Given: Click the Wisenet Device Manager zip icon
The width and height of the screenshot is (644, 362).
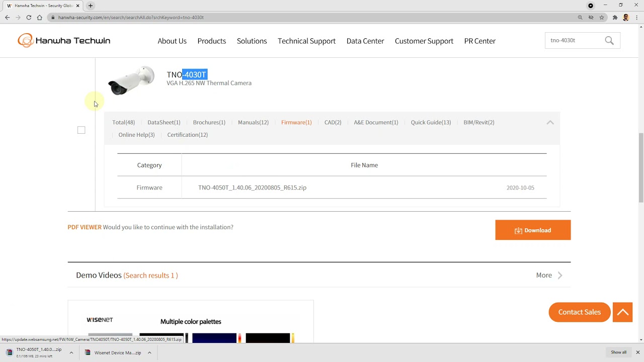Looking at the screenshot, I should click(88, 352).
